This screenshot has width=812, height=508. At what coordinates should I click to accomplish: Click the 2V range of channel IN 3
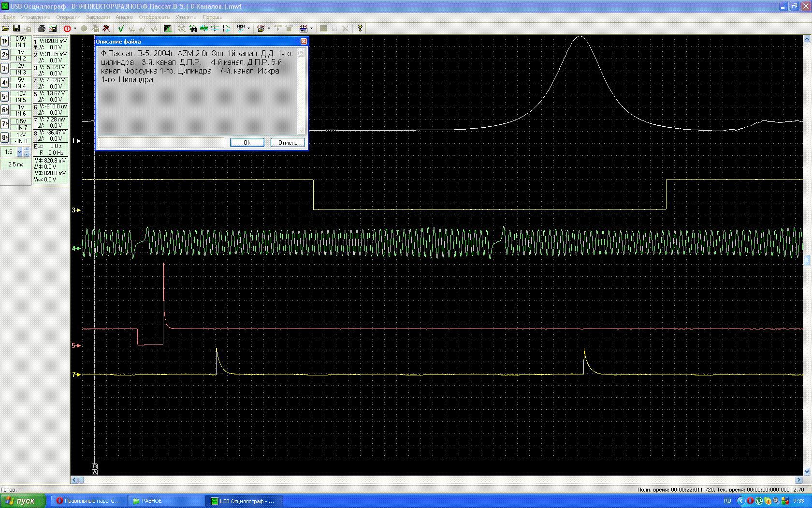pyautogui.click(x=21, y=66)
